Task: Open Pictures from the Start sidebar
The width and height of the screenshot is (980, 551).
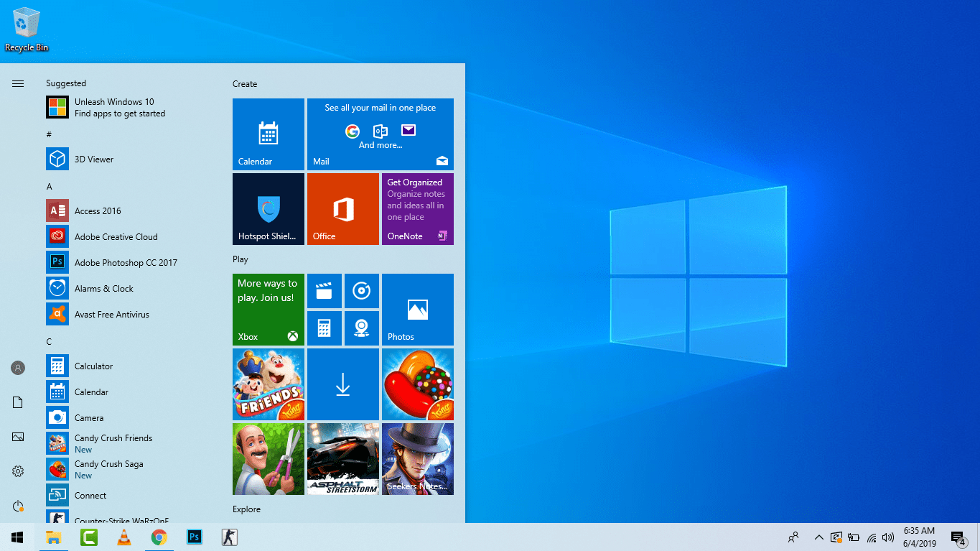Action: pyautogui.click(x=18, y=437)
